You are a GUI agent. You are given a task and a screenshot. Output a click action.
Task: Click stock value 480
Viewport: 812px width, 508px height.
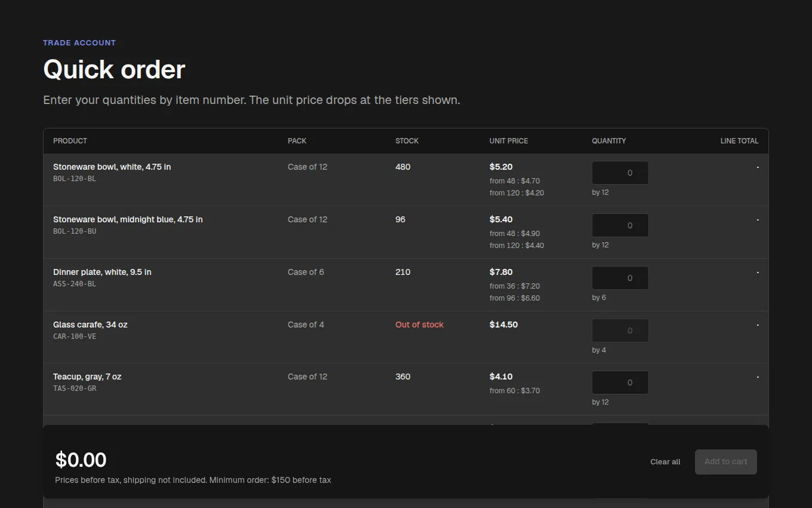tap(403, 167)
